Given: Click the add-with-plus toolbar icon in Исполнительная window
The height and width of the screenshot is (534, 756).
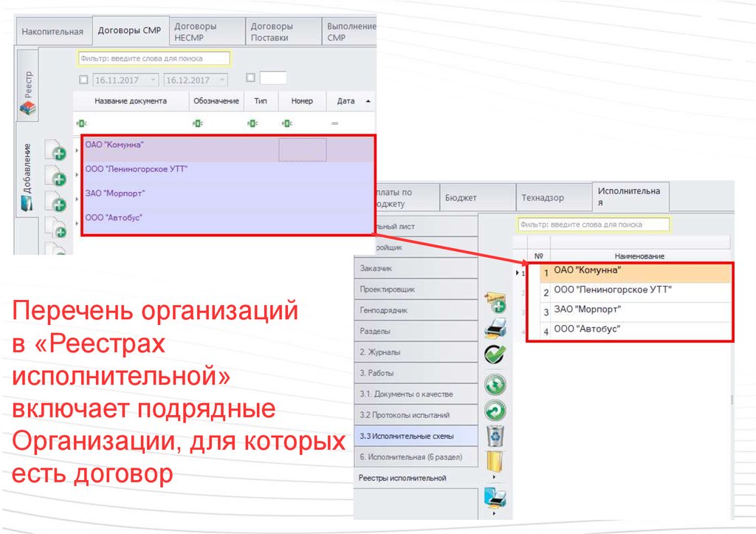Looking at the screenshot, I should [x=495, y=302].
